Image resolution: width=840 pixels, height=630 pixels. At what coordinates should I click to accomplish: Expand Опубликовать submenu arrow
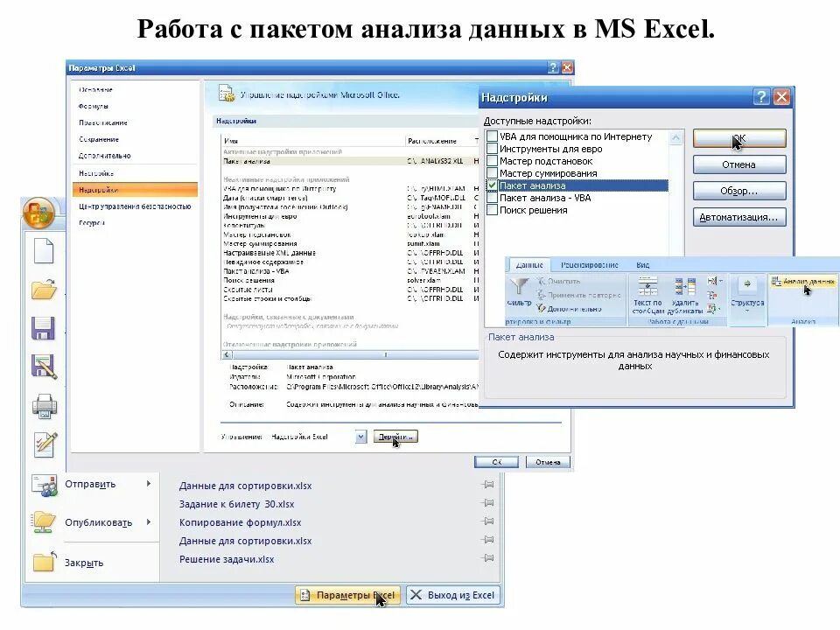click(149, 521)
